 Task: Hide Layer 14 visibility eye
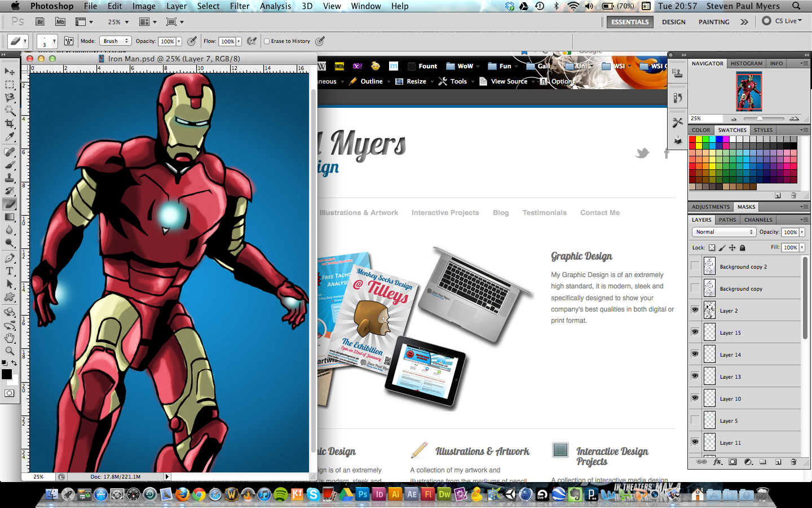pos(695,354)
